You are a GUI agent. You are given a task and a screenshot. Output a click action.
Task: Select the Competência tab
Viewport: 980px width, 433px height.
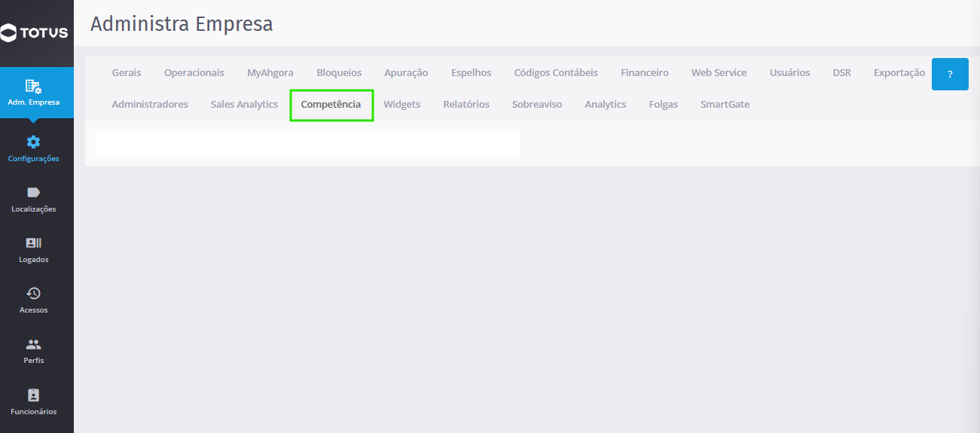point(331,104)
